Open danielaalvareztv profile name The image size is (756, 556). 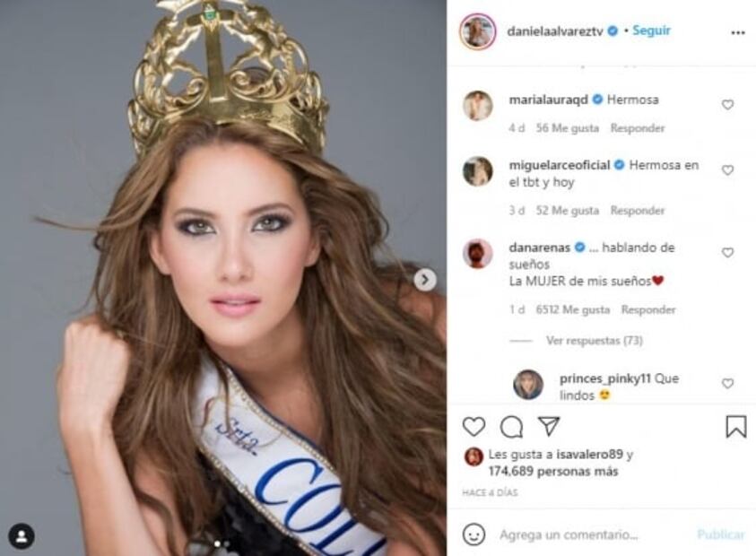[555, 31]
